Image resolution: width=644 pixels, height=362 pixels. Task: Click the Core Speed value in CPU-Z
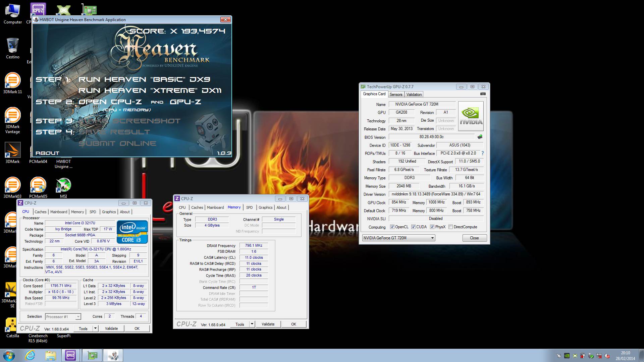tap(61, 286)
